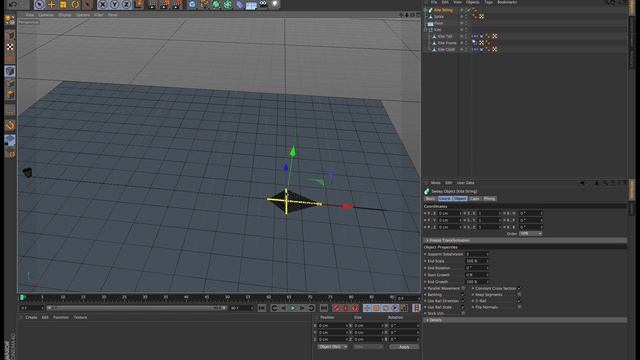The height and width of the screenshot is (360, 640).
Task: Toggle the coordinate system icon
Action: 138,4
